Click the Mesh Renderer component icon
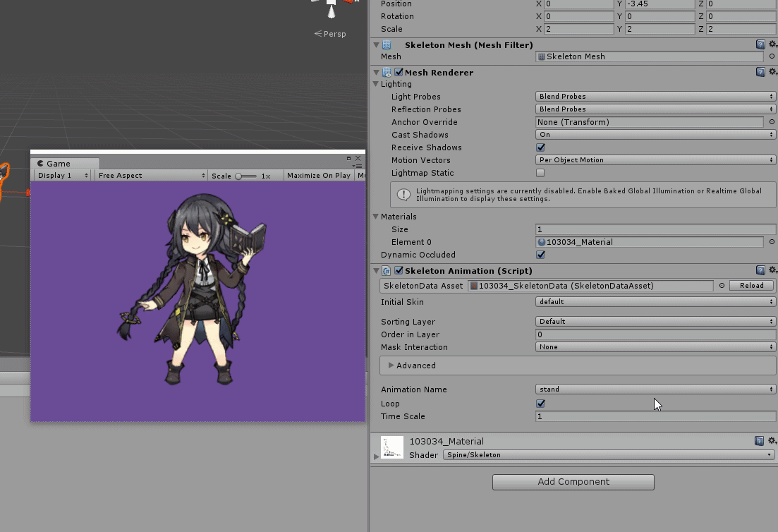 [x=387, y=73]
